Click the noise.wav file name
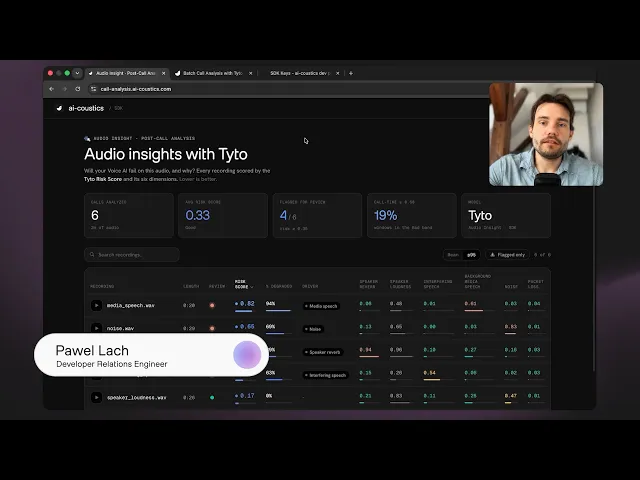Screen dimensions: 640x480 point(120,328)
